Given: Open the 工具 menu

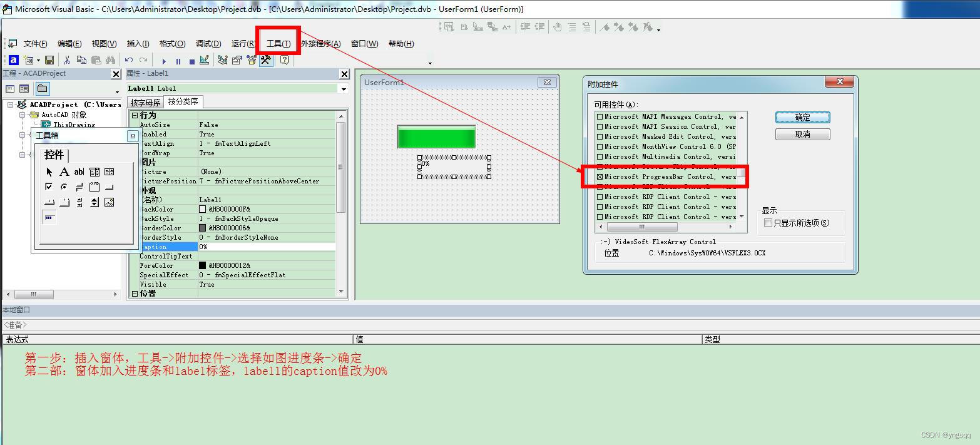Looking at the screenshot, I should (x=277, y=43).
